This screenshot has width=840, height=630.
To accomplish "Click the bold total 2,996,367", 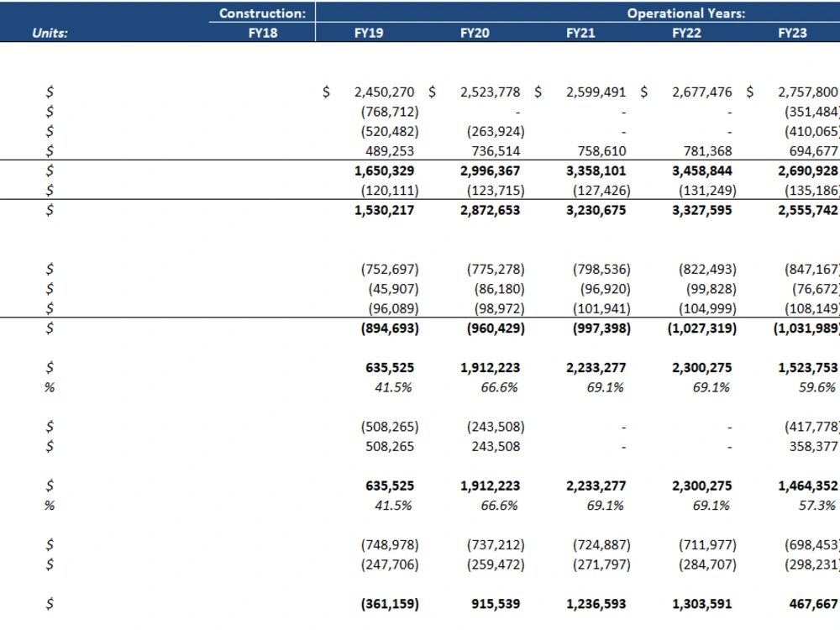I will point(491,171).
